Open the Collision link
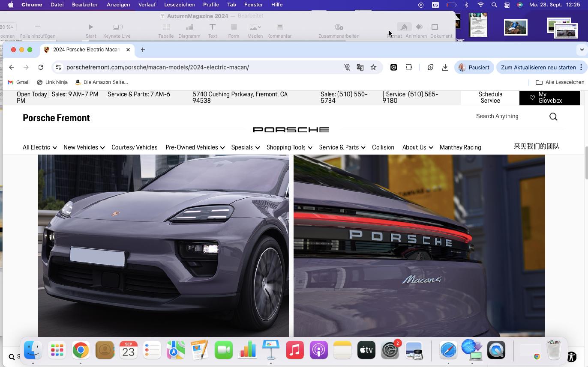Screen dimensions: 588x367 383,147
